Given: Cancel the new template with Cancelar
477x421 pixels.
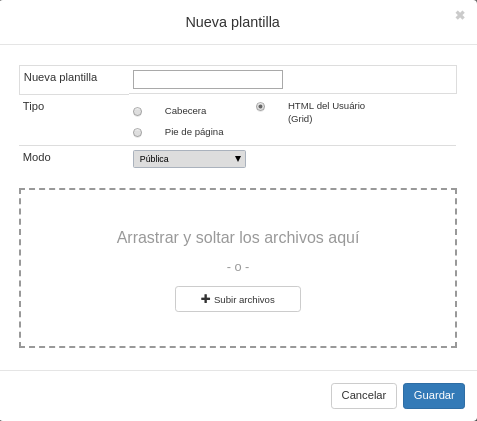Looking at the screenshot, I should click(x=364, y=396).
